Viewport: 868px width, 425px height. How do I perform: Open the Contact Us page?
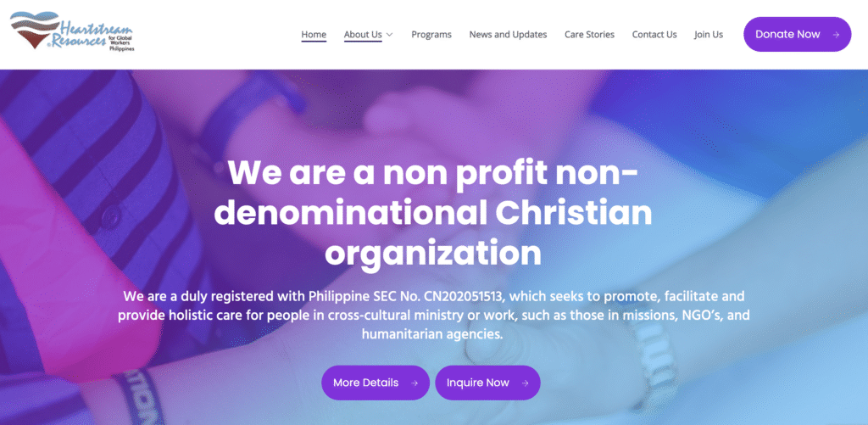(654, 35)
